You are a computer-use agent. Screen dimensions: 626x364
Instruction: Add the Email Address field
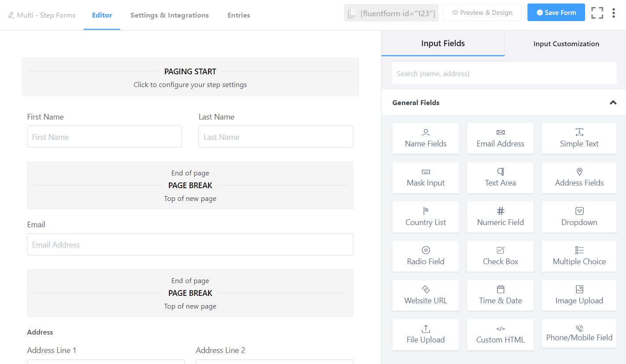click(x=500, y=138)
